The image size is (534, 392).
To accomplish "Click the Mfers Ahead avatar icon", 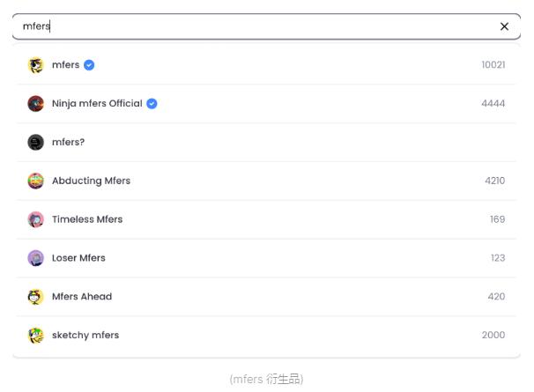I will click(35, 297).
